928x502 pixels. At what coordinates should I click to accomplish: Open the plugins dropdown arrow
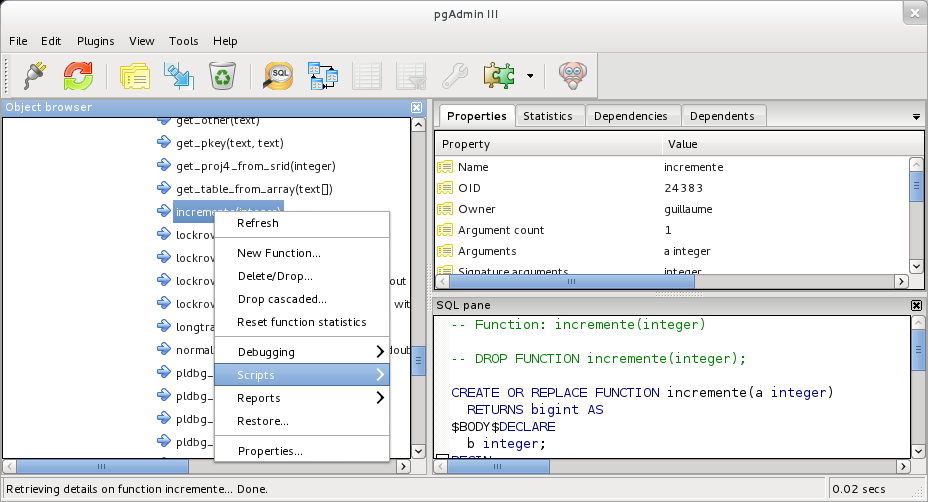pos(530,76)
